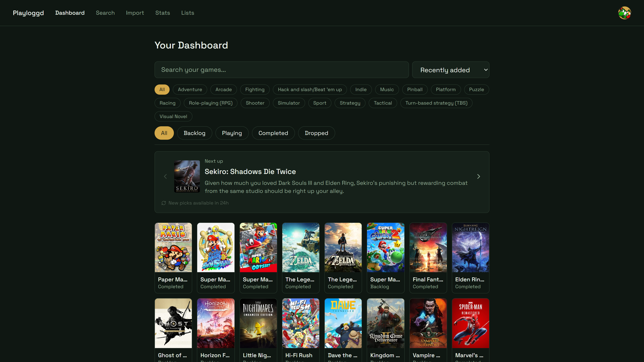644x362 pixels.
Task: Filter games by Tactical genre
Action: [383, 103]
